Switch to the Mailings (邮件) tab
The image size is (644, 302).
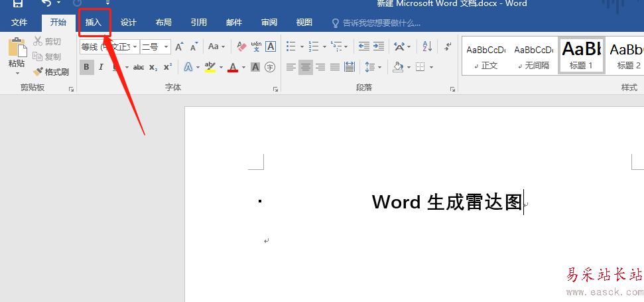(x=234, y=23)
